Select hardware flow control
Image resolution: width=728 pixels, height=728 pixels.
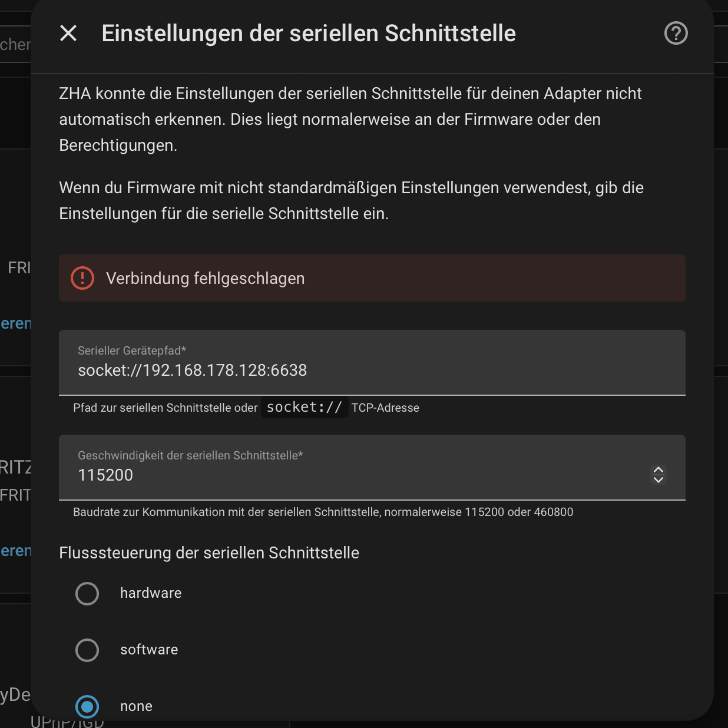(87, 594)
